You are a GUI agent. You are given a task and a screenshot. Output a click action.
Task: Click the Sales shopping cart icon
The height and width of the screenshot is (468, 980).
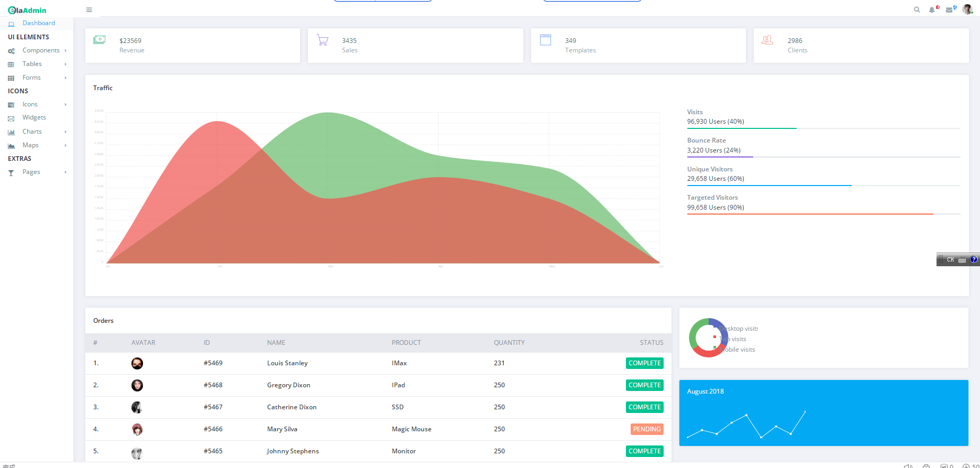[x=323, y=40]
